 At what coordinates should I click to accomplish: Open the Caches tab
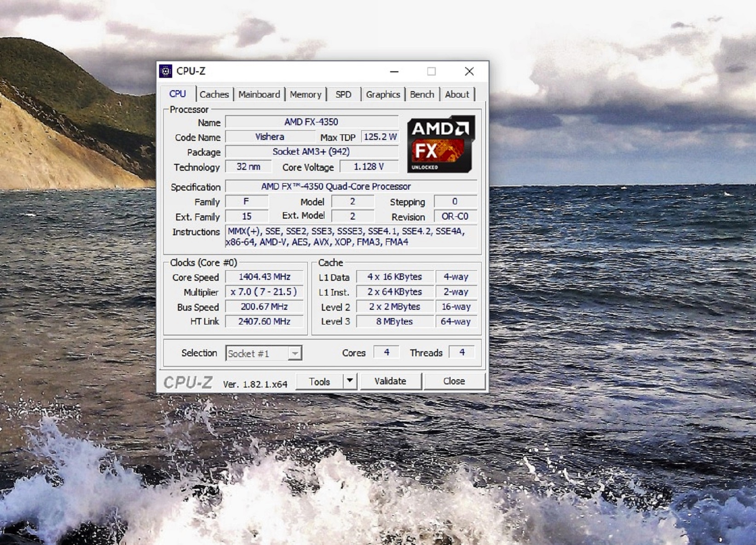click(214, 94)
